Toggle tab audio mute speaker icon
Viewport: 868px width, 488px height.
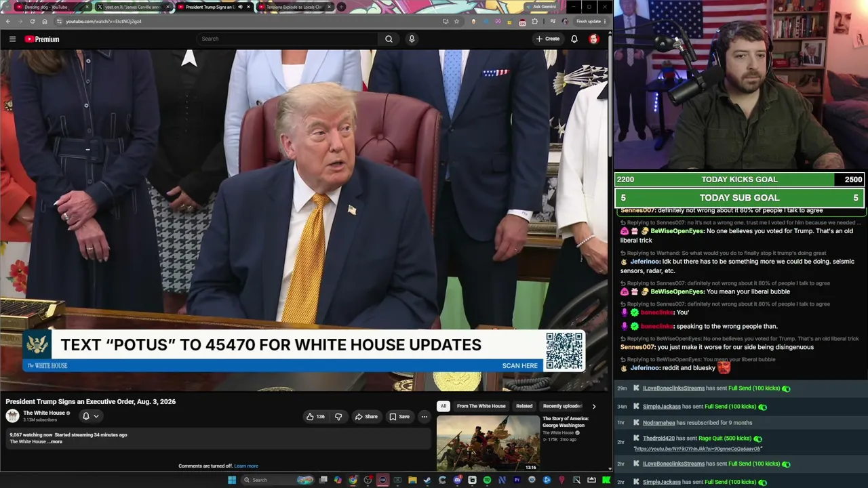click(240, 7)
